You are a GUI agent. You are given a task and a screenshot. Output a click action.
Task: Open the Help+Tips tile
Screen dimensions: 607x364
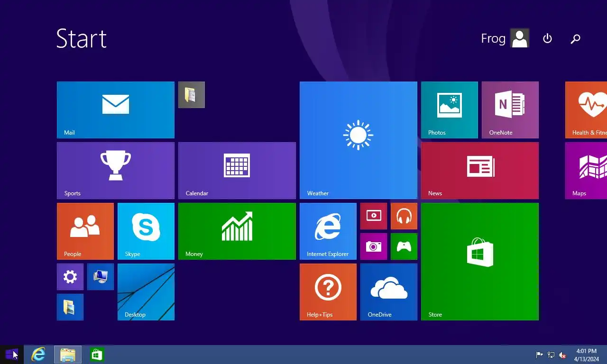328,292
